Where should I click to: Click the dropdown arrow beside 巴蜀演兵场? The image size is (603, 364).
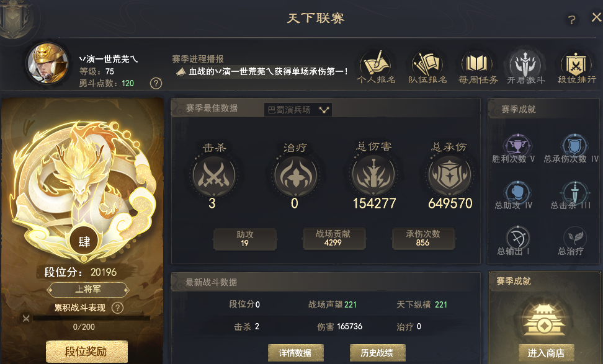[x=324, y=110]
